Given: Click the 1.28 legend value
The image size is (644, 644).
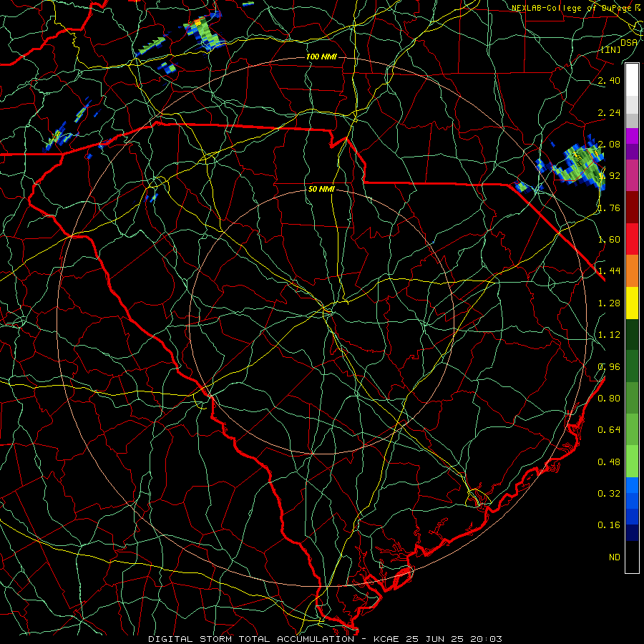Looking at the screenshot, I should pos(609,303).
